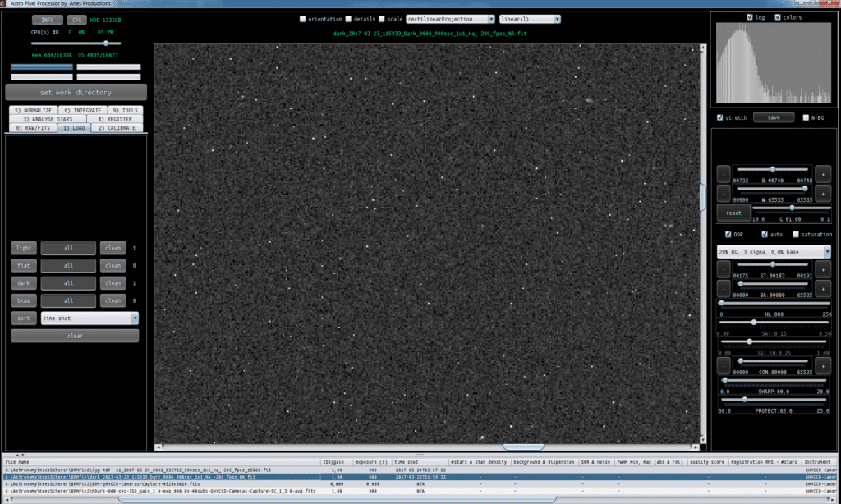841x504 pixels.
Task: Disable the stretch checkbox
Action: (720, 117)
